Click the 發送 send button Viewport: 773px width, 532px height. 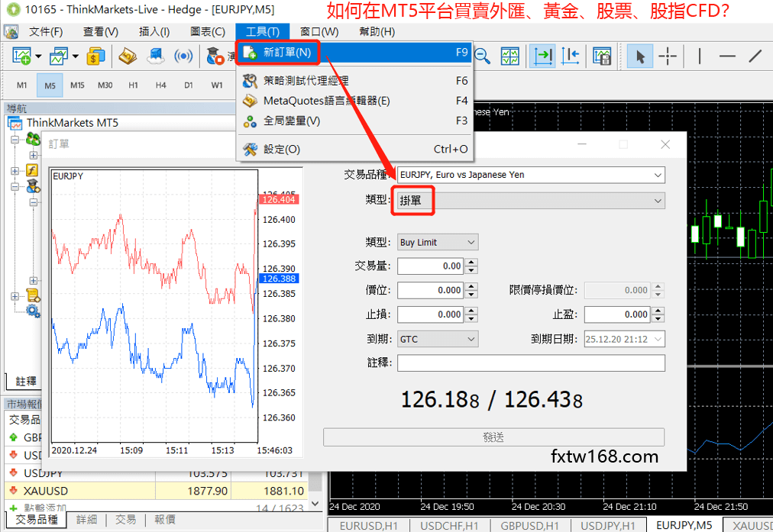(x=493, y=437)
